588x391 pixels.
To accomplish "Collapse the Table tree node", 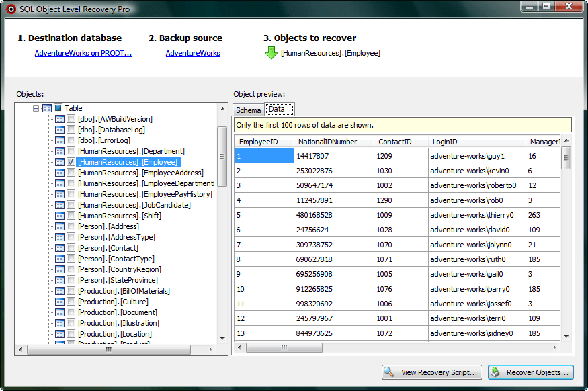I will click(36, 108).
